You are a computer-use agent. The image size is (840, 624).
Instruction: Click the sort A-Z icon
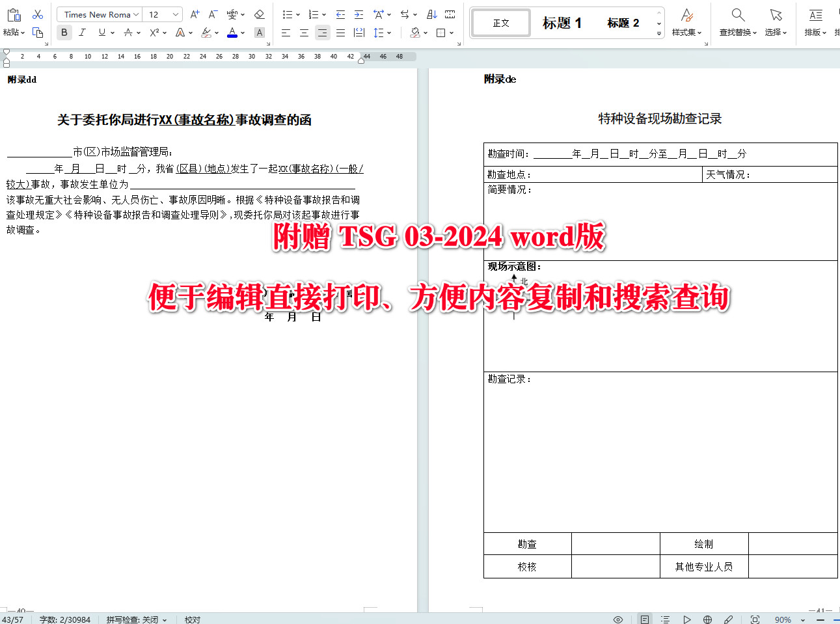click(432, 14)
